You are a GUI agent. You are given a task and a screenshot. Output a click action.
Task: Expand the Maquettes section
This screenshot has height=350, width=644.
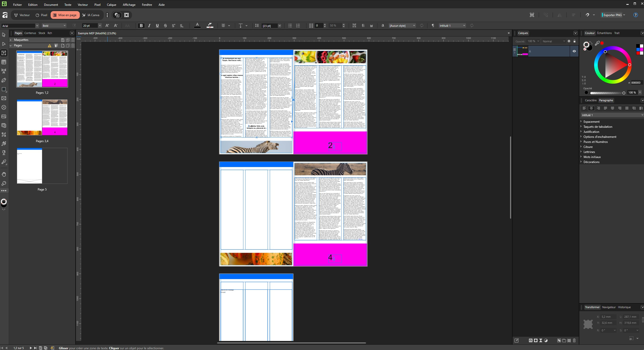pos(11,40)
